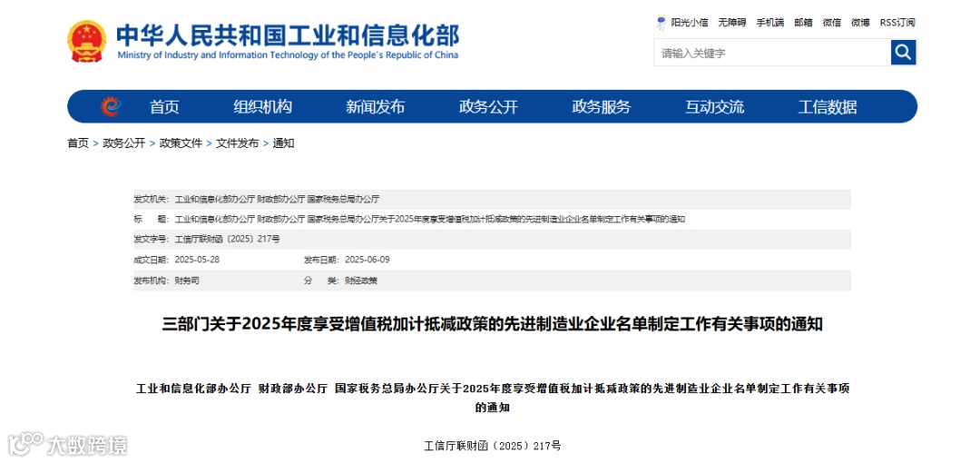Open the 政务公开 navigation item
This screenshot has width=980, height=463.
click(x=489, y=107)
